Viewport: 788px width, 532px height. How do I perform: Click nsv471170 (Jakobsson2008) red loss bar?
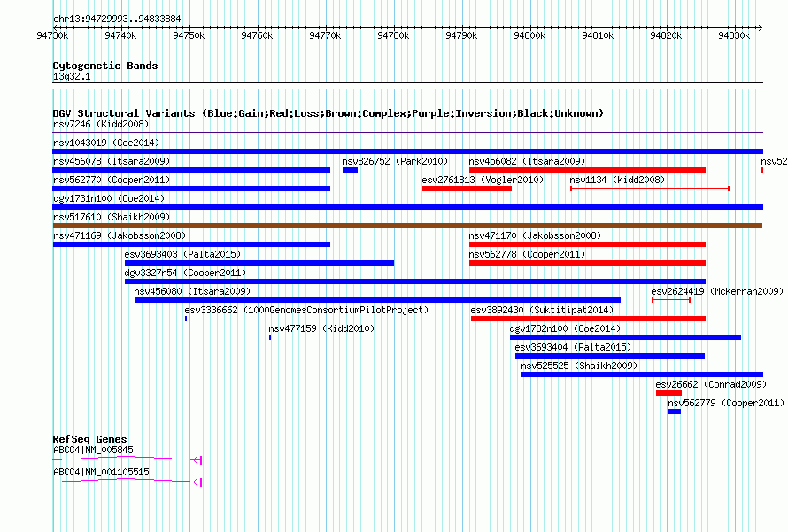tap(588, 244)
